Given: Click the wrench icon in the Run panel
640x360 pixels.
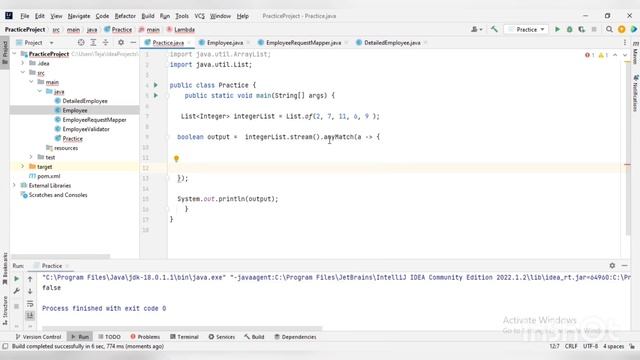Looking at the screenshot, I should tap(17, 291).
